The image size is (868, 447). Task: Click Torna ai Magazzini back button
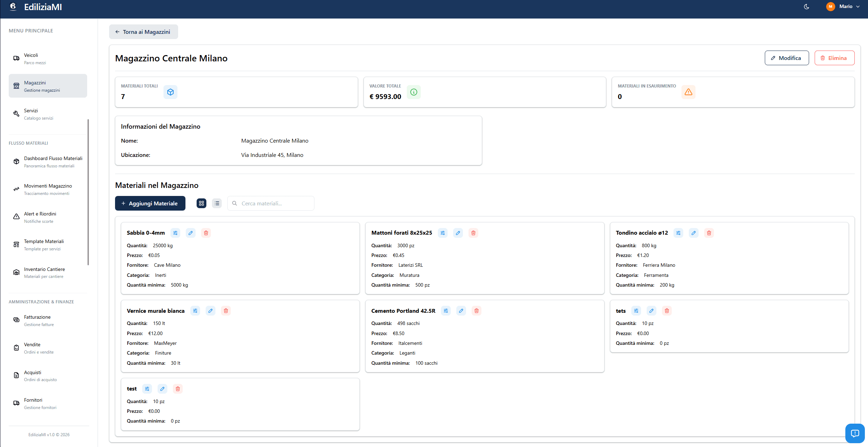click(x=143, y=32)
